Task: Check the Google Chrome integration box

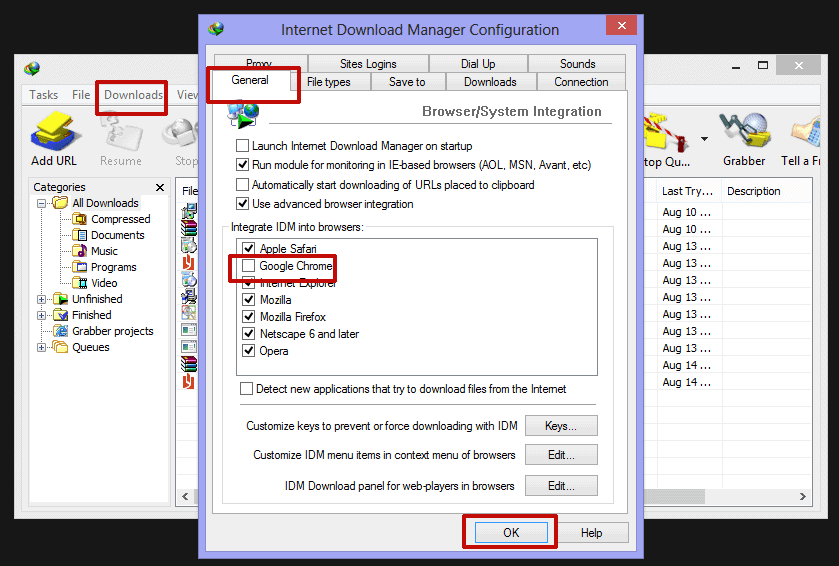Action: pos(248,265)
